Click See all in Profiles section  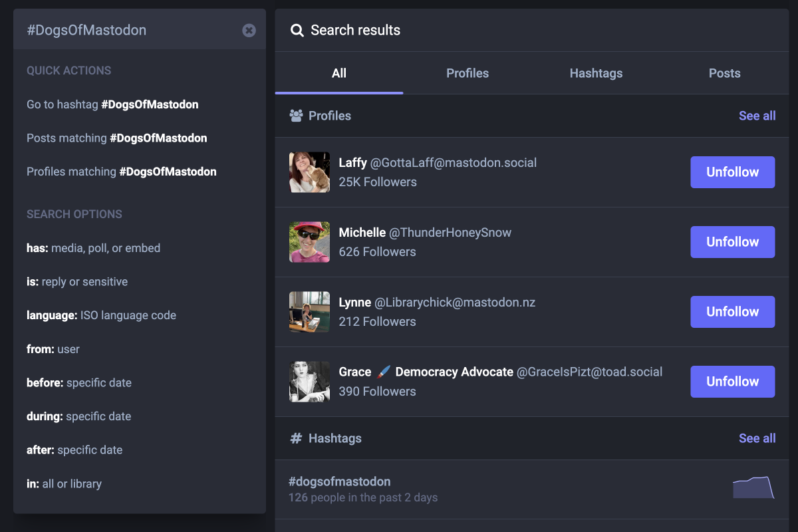[x=757, y=116]
